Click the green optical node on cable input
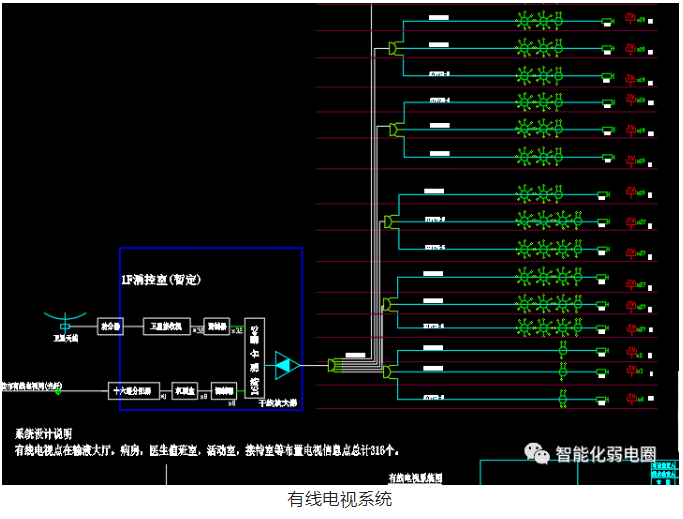 coord(59,390)
